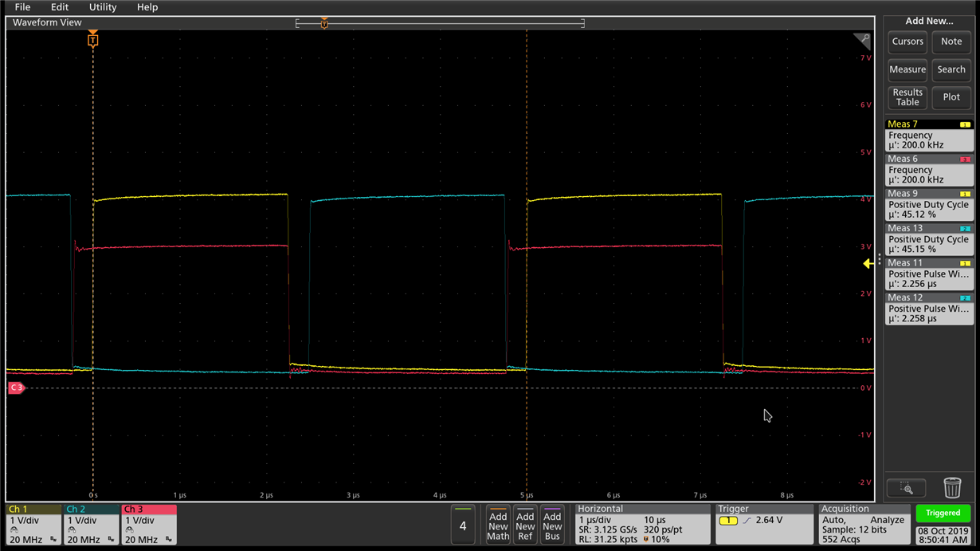Click the Meas 6 channel 3 source tag
This screenshot has height=551, width=980.
point(965,159)
